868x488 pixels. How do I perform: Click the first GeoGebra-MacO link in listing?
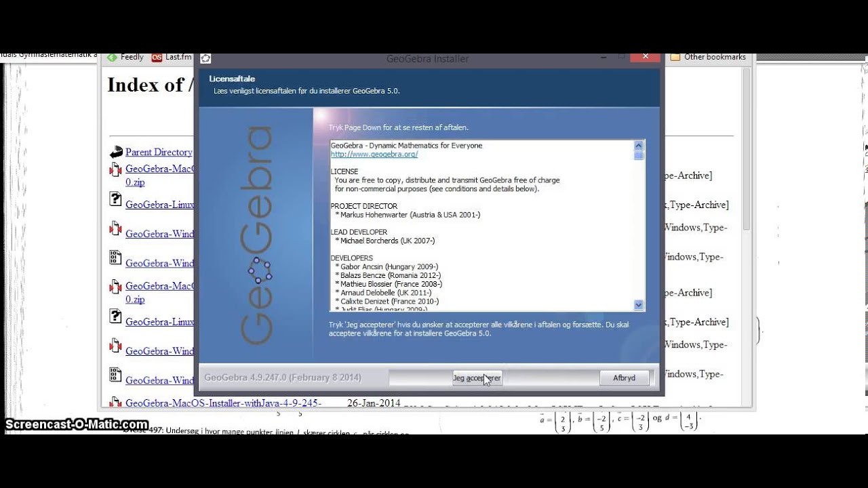(x=160, y=169)
